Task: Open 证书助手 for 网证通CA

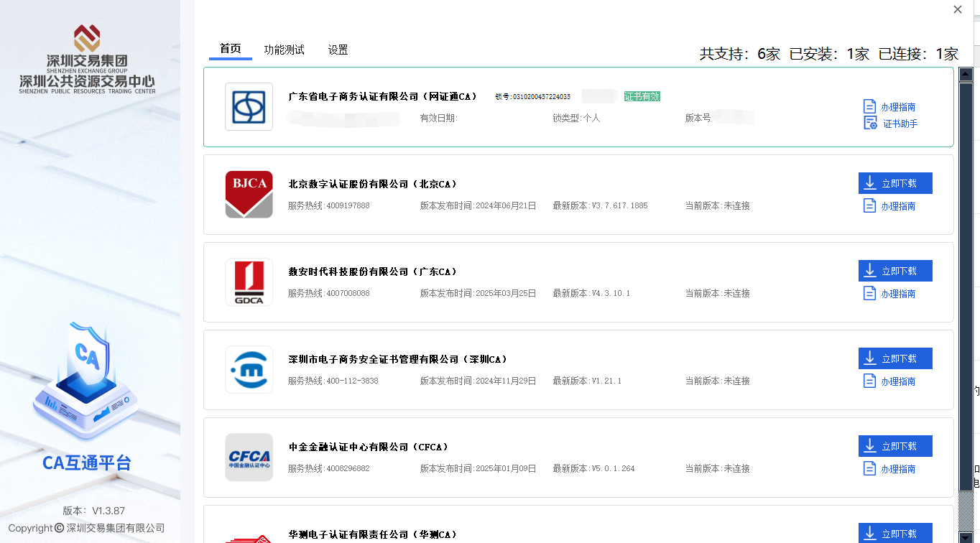Action: point(891,124)
